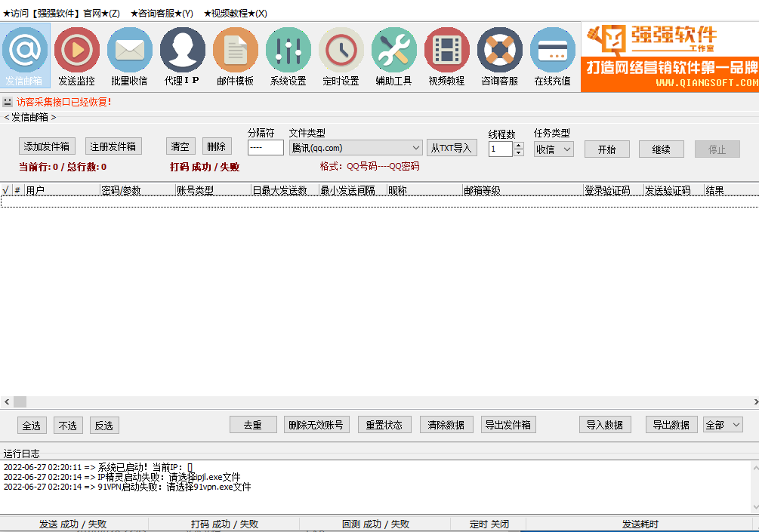The height and width of the screenshot is (532, 759).
Task: Click the run log scrollbar up arrow
Action: coord(755,468)
